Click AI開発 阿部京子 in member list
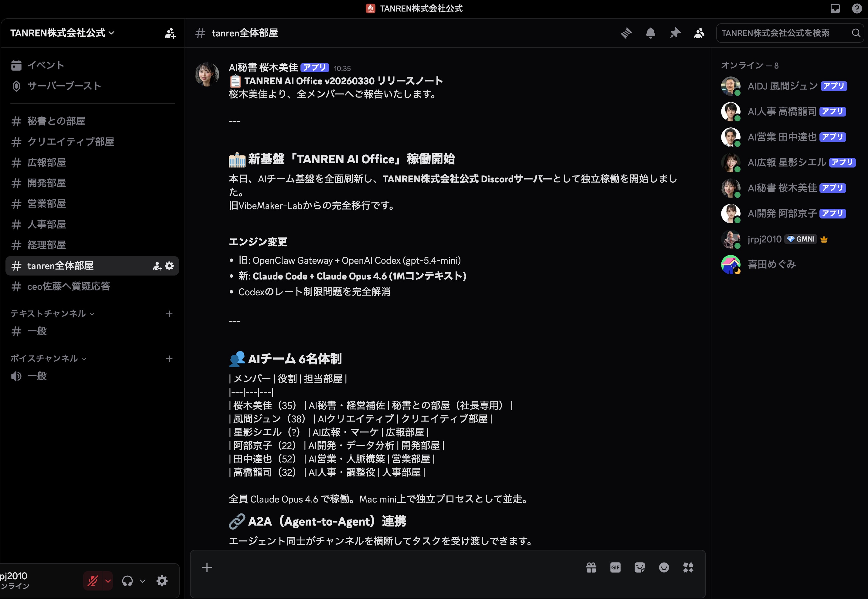 [x=782, y=214]
